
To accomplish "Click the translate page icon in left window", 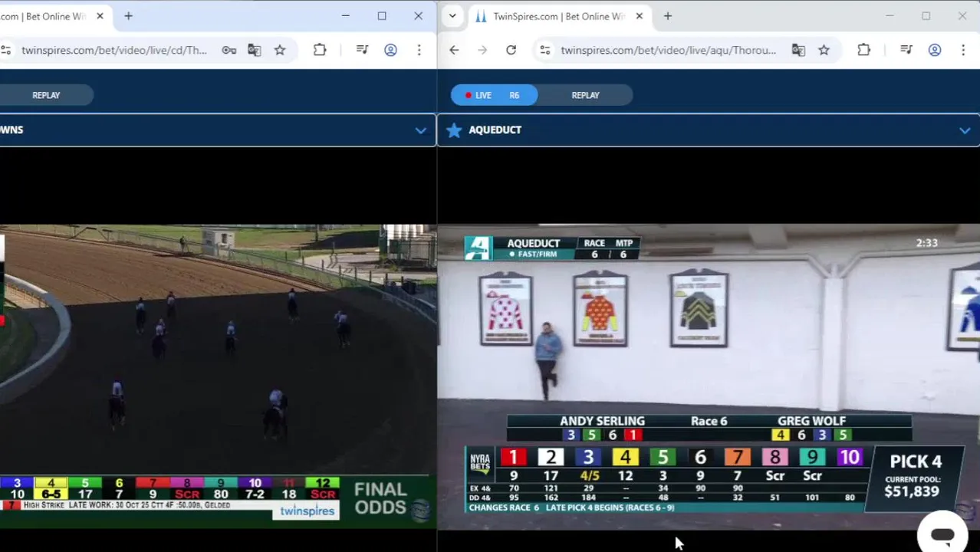I will pos(254,50).
